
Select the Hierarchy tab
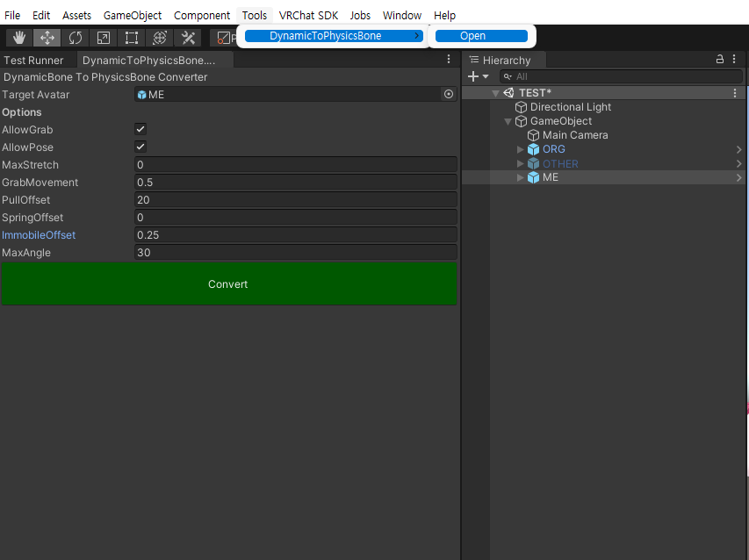click(x=506, y=61)
